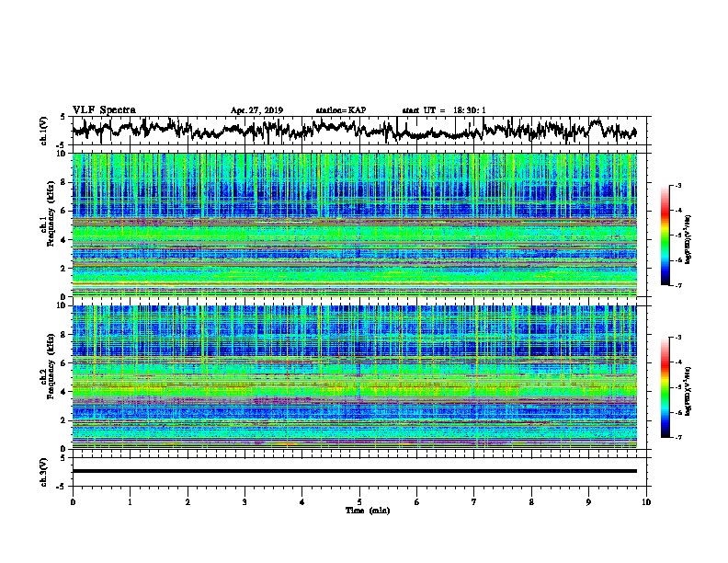Click the "ch.1(V)" axis label
This screenshot has height=563, width=728.
44,131
